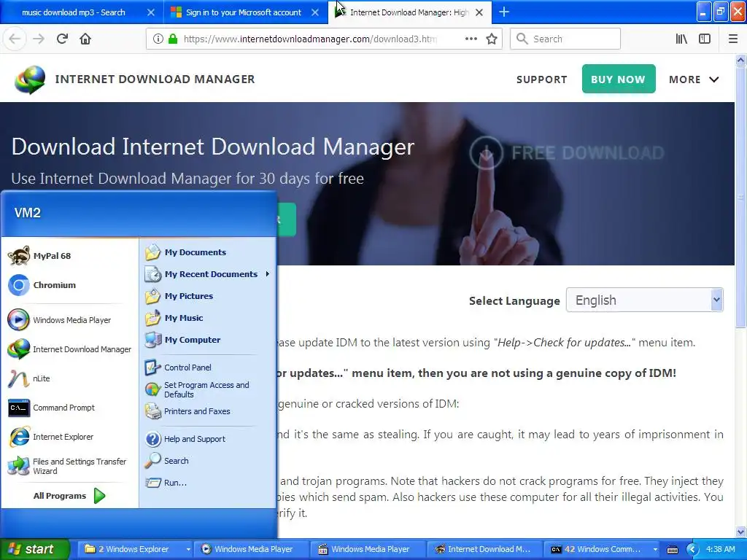This screenshot has height=560, width=747.
Task: Switch to first Windows Media Player taskbar item
Action: 253,549
